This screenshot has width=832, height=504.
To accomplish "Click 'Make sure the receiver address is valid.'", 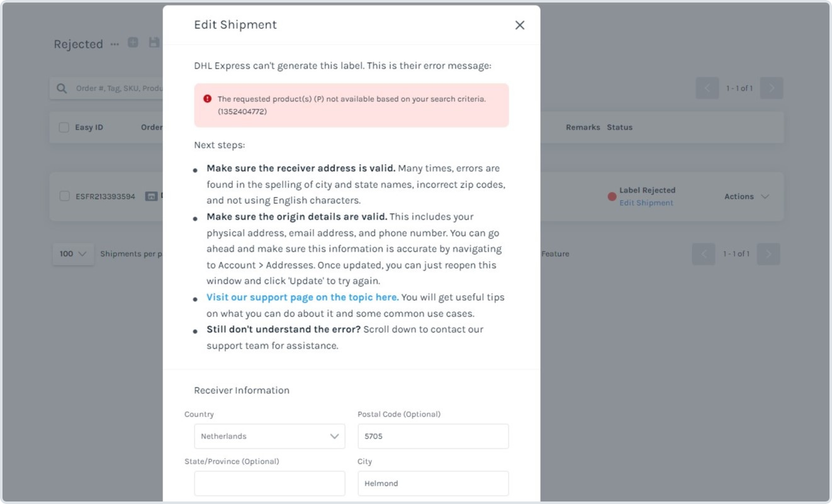I will [x=301, y=168].
